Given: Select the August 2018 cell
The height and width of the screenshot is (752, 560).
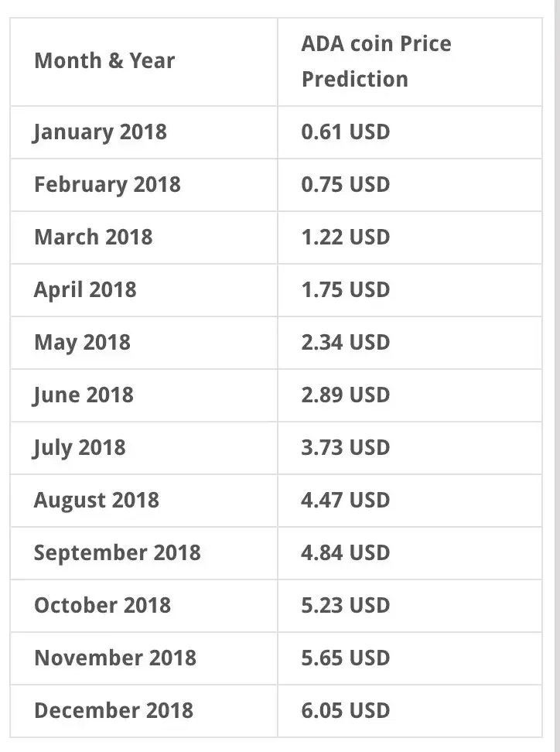Looking at the screenshot, I should pos(96,500).
